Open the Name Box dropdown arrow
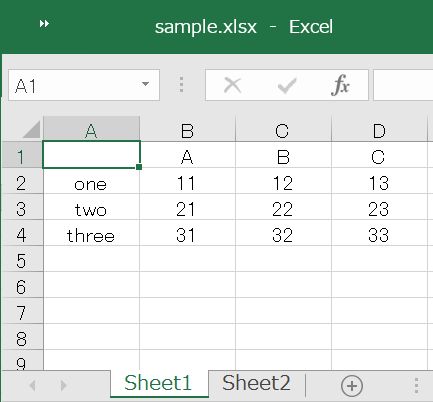This screenshot has width=433, height=402. pyautogui.click(x=145, y=84)
